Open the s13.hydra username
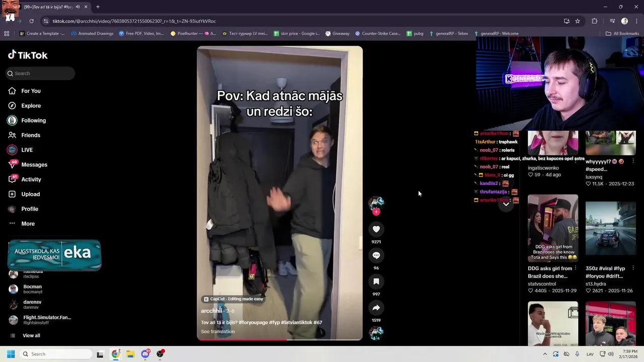Image resolution: width=644 pixels, height=362 pixels. 596,284
